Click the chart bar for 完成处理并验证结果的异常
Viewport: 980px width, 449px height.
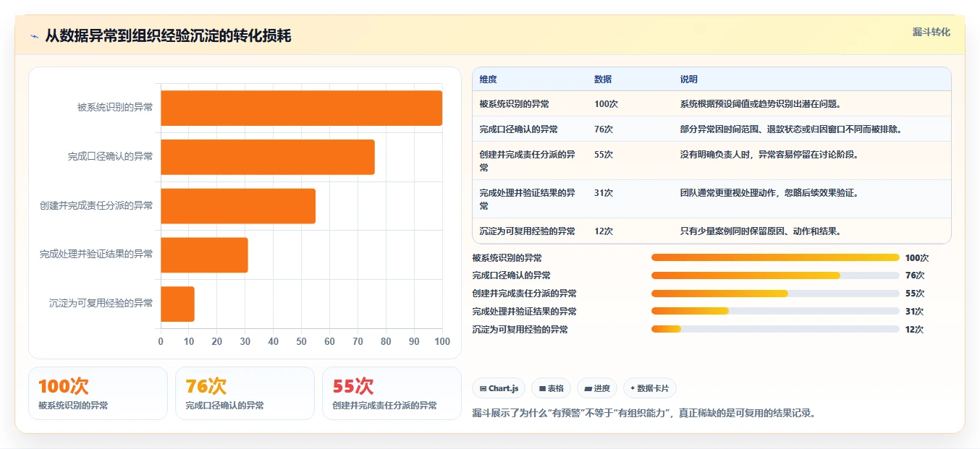point(204,255)
